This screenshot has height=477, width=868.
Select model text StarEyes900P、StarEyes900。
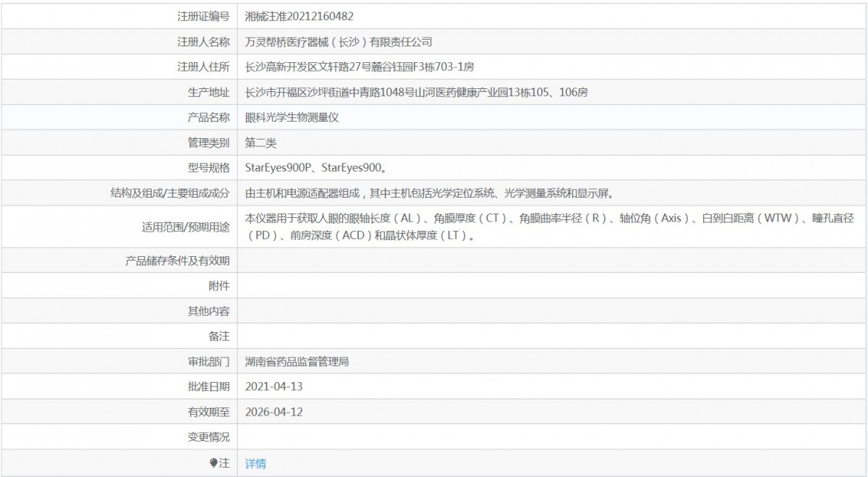point(316,168)
